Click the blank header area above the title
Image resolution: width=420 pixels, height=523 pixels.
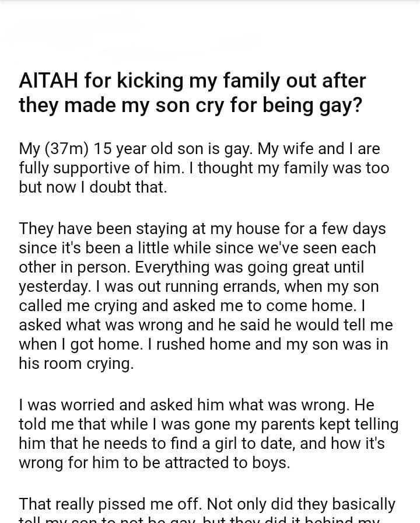tap(210, 35)
